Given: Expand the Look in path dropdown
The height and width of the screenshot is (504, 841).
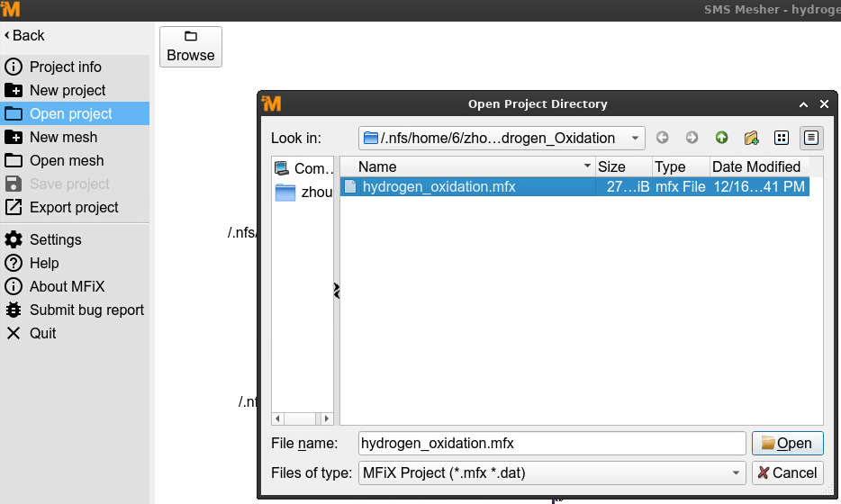Looking at the screenshot, I should point(636,138).
